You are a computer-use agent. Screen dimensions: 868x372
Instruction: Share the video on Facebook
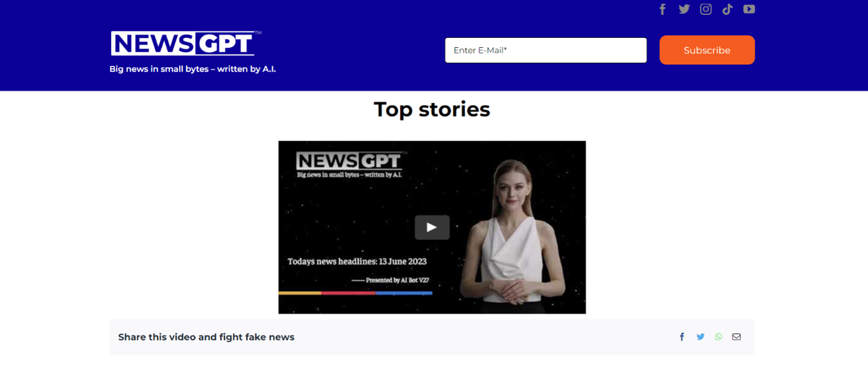[682, 337]
